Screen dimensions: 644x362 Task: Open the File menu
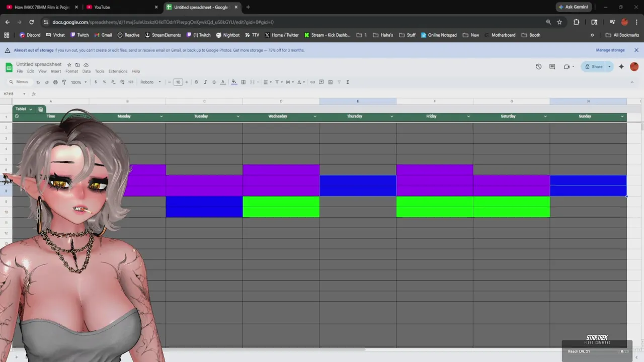[x=20, y=71]
